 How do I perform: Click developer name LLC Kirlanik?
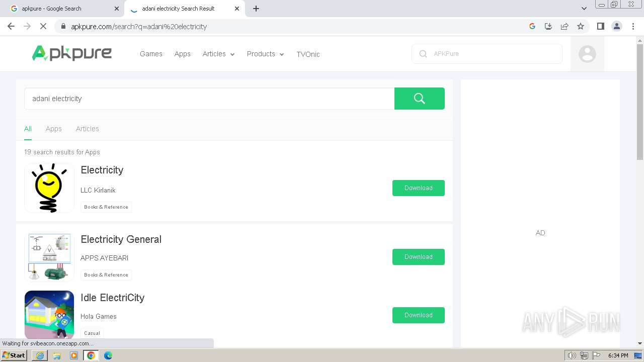98,190
